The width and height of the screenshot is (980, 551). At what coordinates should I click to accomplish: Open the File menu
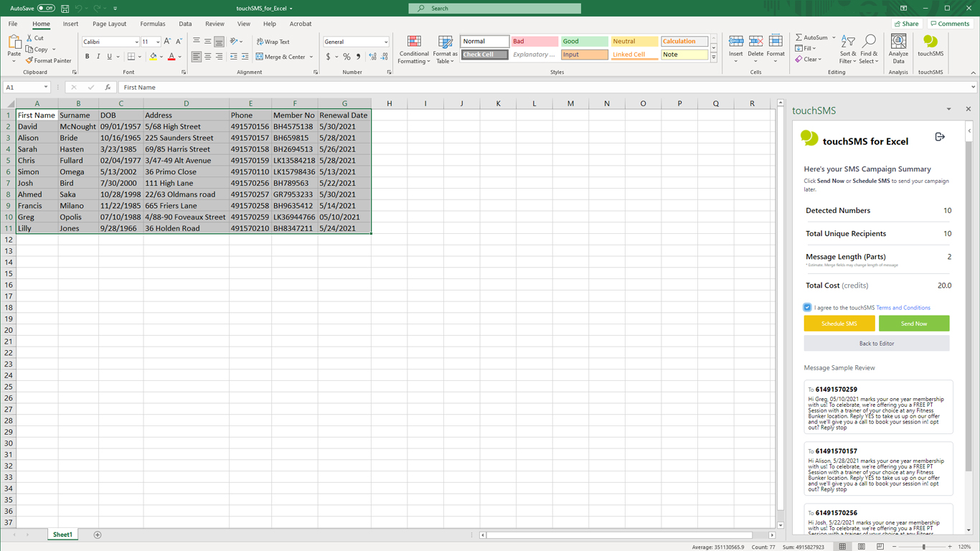pos(13,24)
